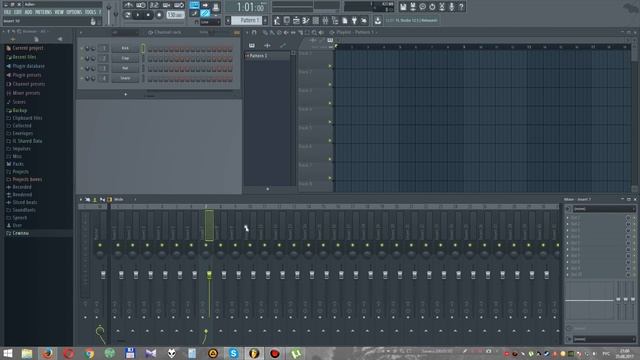This screenshot has height=360, width=640.
Task: Toggle the loop recording icon in the top row
Action: click(179, 5)
